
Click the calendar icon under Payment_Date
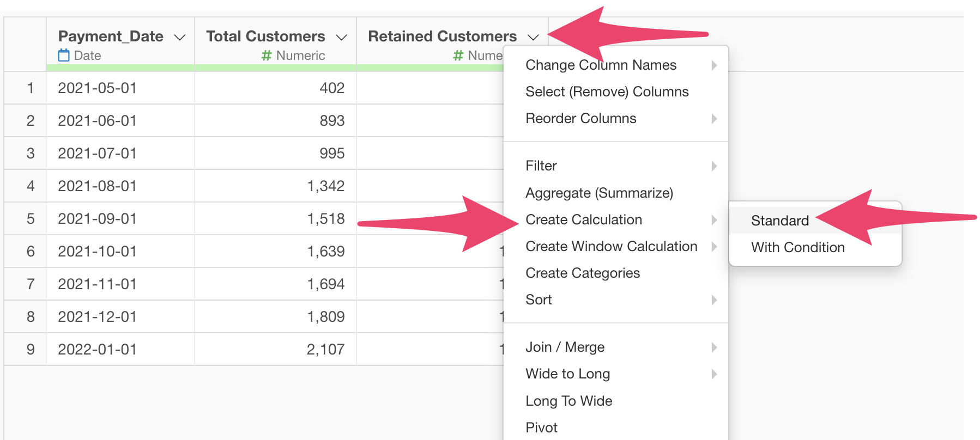(x=64, y=56)
